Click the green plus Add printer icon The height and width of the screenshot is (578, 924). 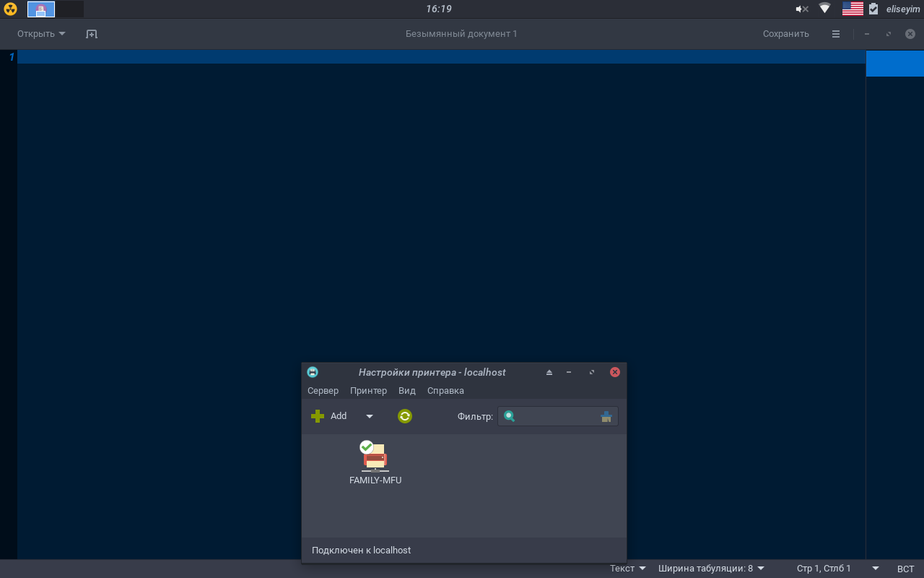(318, 416)
